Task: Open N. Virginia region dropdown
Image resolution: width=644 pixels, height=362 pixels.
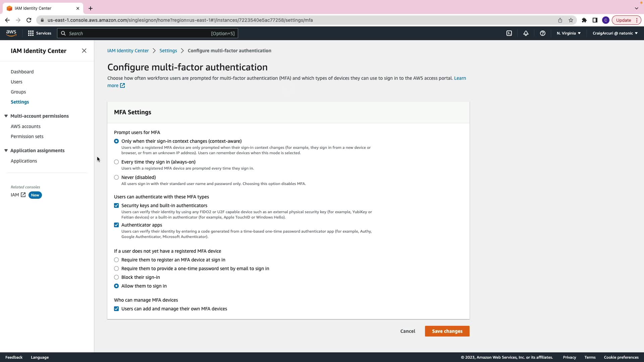Action: [x=569, y=33]
